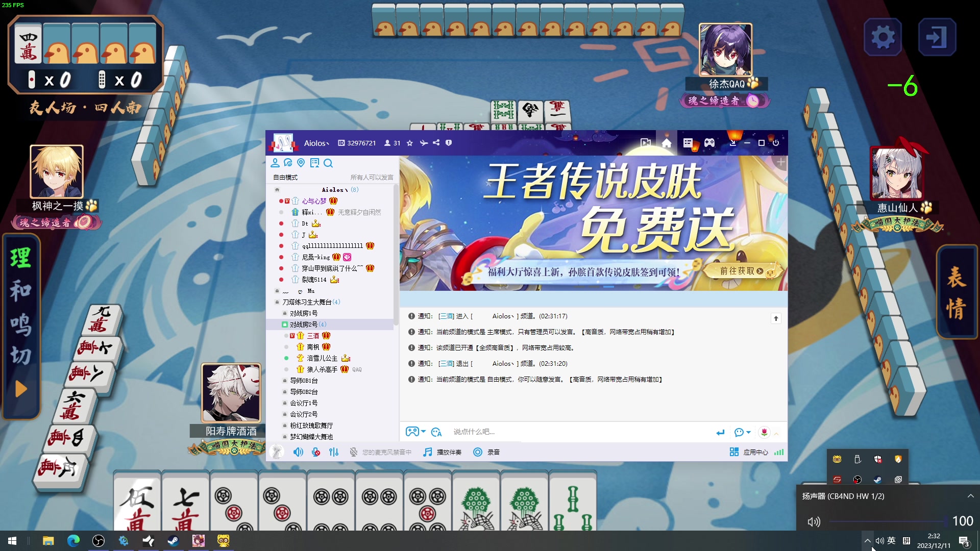The height and width of the screenshot is (551, 980).
Task: Click the location pin icon in channel panel
Action: pos(301,163)
